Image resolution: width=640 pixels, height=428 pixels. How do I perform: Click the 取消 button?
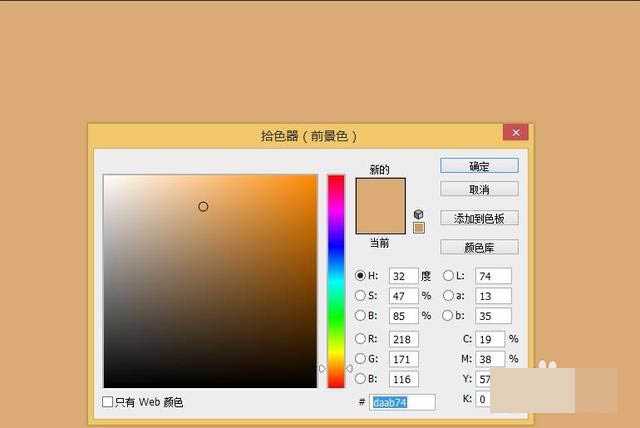pyautogui.click(x=479, y=189)
